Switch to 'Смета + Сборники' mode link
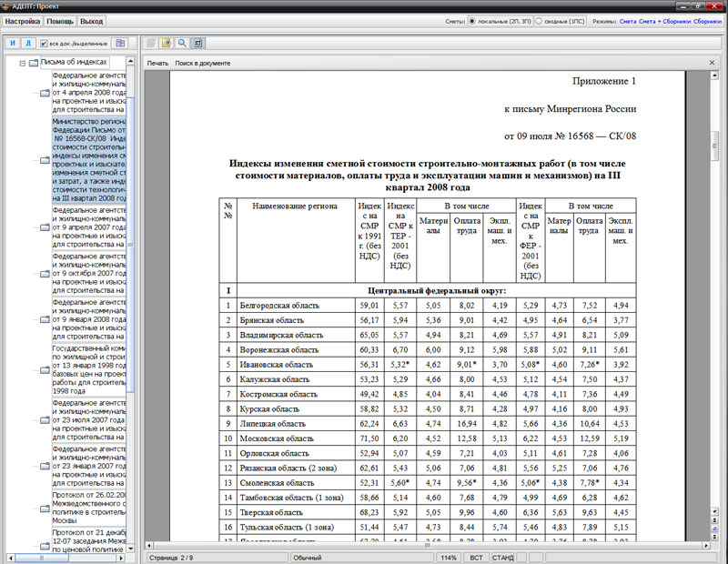This screenshot has height=564, width=728. [666, 20]
